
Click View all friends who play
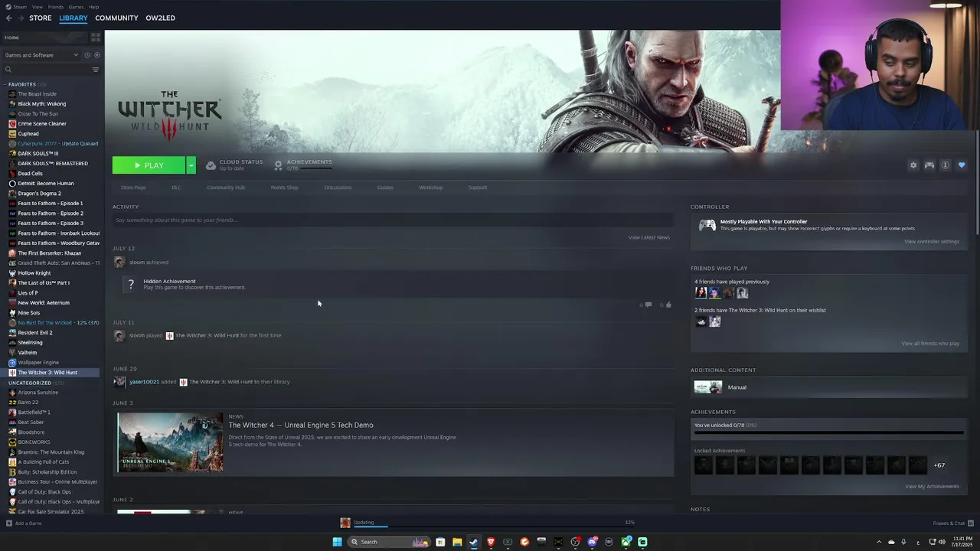click(930, 344)
